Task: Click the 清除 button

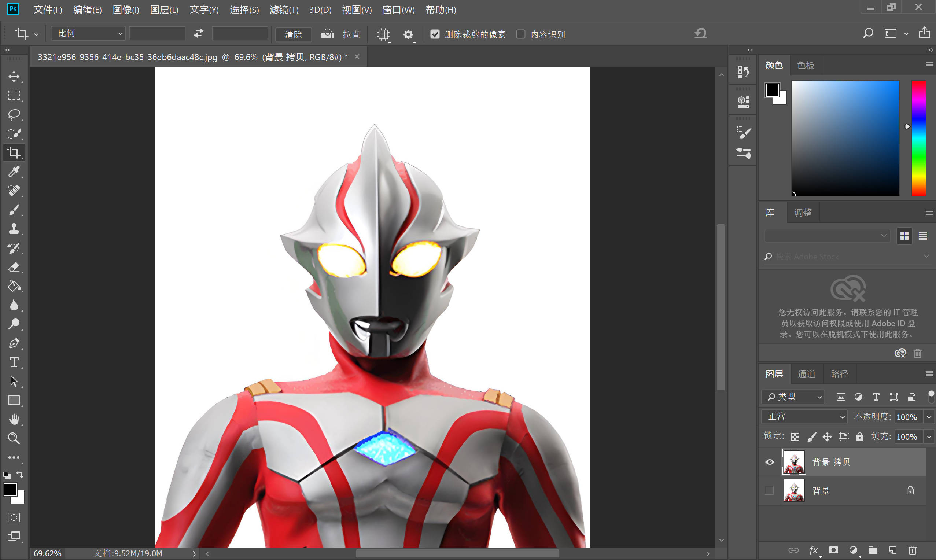Action: [293, 34]
